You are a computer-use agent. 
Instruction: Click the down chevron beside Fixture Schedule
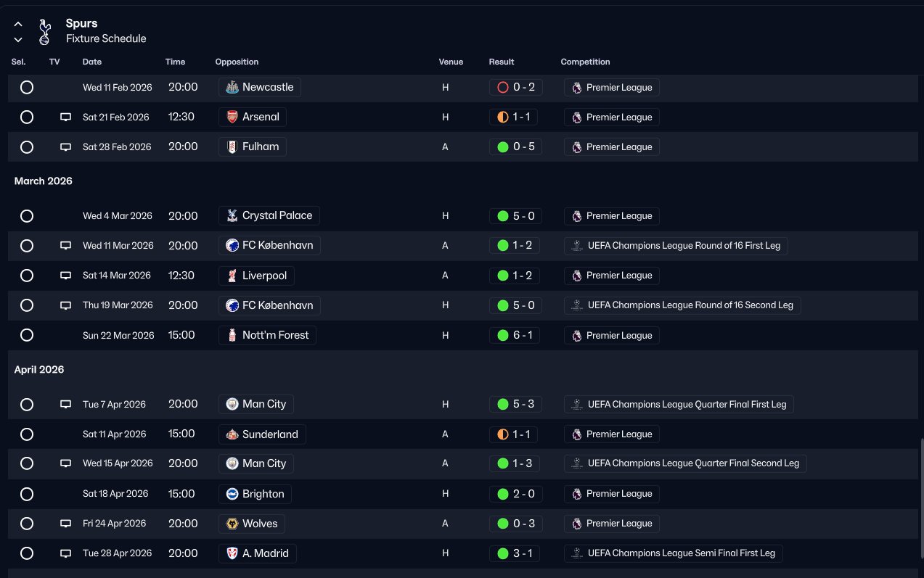click(x=18, y=39)
